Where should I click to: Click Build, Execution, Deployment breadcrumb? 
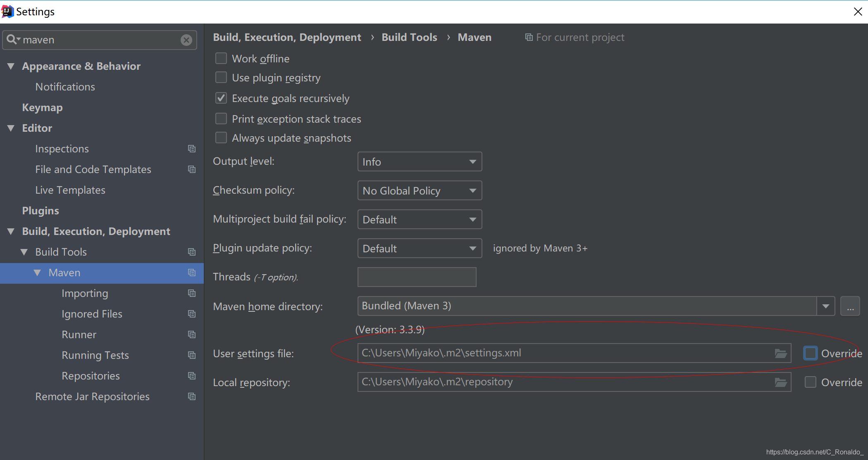point(287,38)
